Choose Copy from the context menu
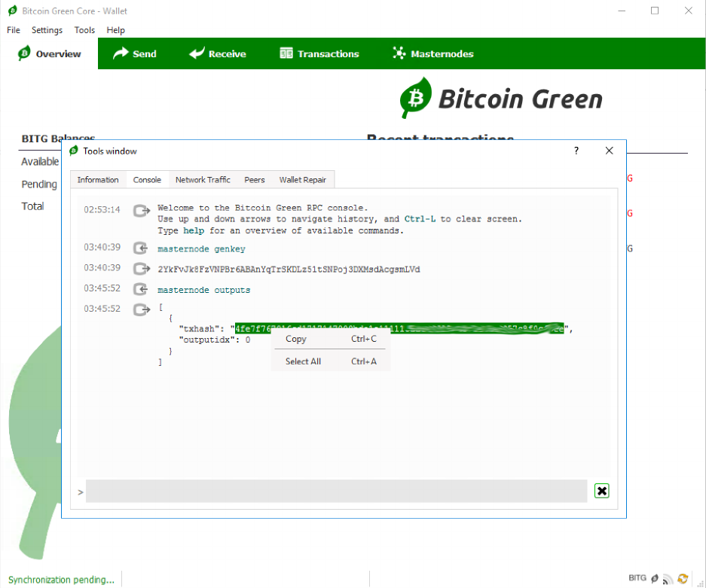 331,340
